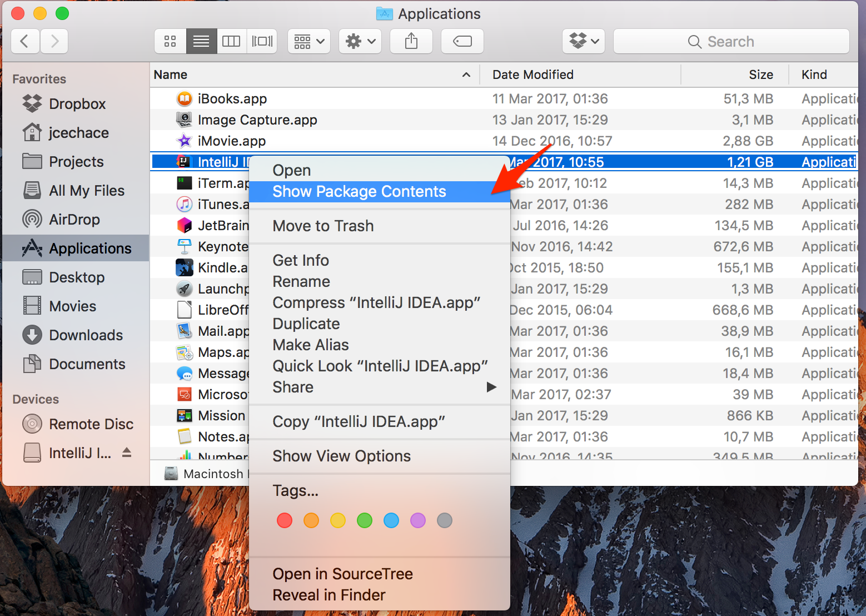Go forward with the right chevron button
Screen dimensions: 866x616
point(54,41)
